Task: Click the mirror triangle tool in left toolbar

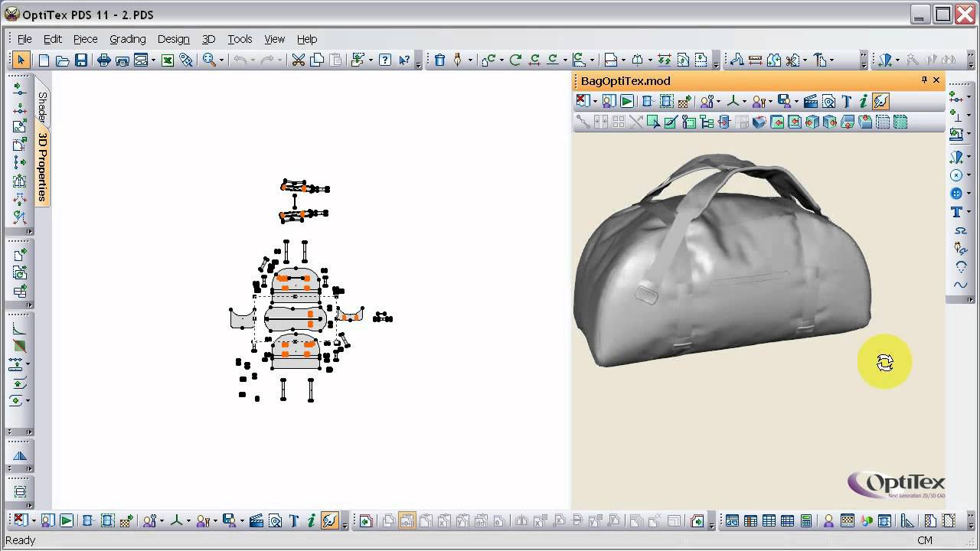Action: (x=20, y=456)
